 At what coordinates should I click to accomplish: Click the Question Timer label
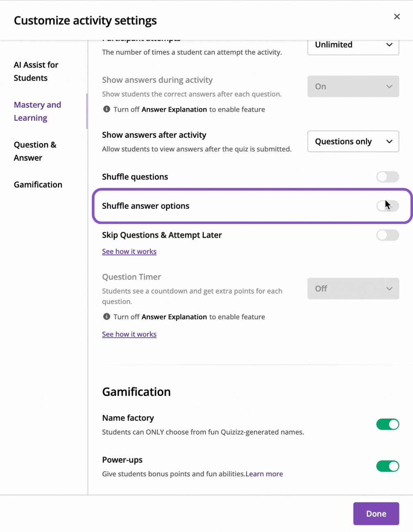132,277
